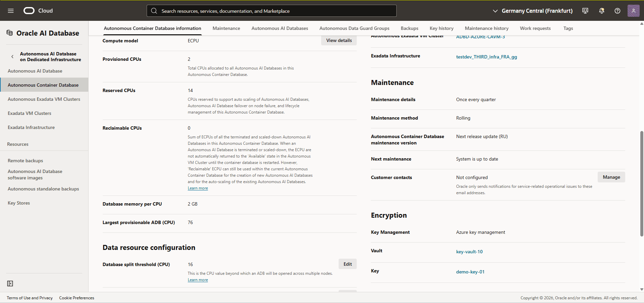The width and height of the screenshot is (644, 303).
Task: Open the Work requests tab
Action: tap(535, 28)
